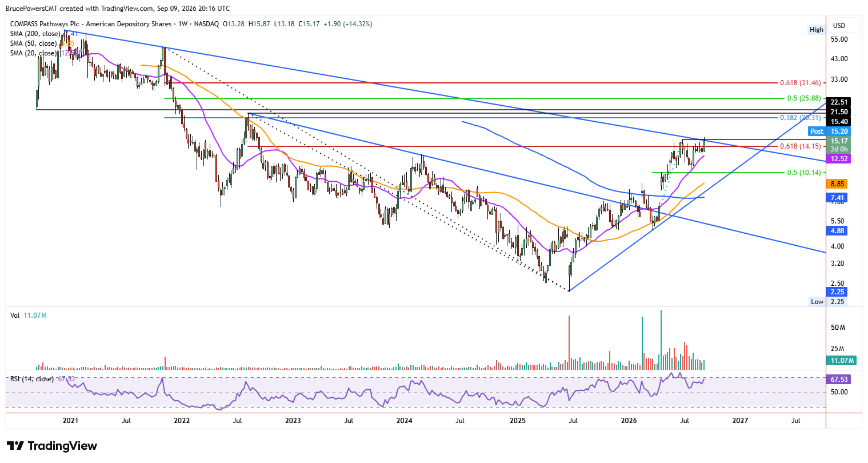Click the COMPASS Pathways Plc symbol title
Image resolution: width=868 pixels, height=463 pixels.
(x=91, y=24)
